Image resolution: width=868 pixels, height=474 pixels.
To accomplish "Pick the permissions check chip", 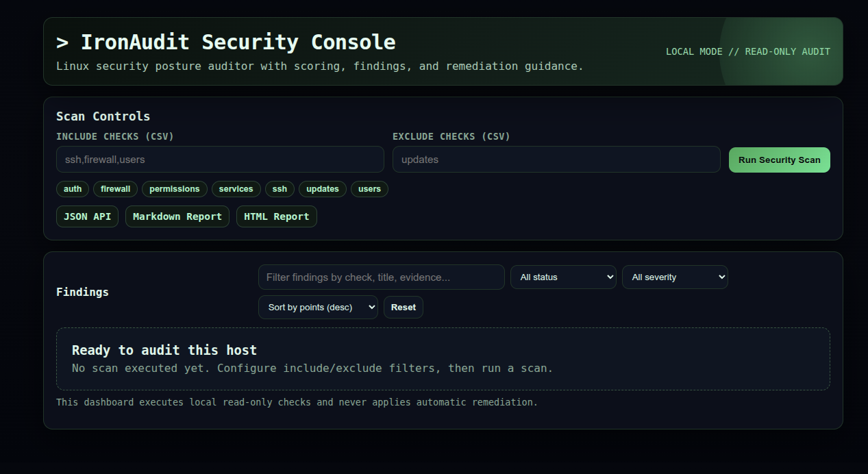I will (174, 189).
